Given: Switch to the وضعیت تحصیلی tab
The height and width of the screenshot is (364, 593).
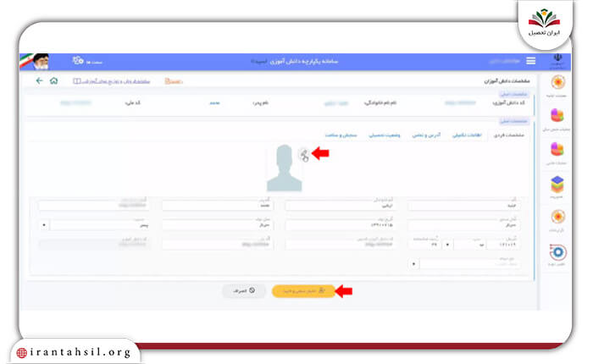Looking at the screenshot, I should (x=385, y=135).
